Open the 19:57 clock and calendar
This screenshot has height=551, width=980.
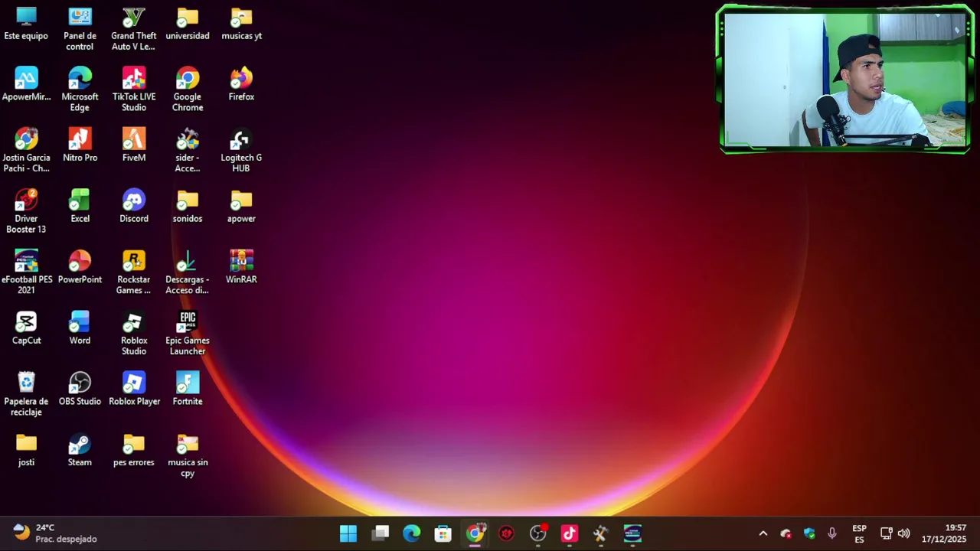click(x=944, y=533)
